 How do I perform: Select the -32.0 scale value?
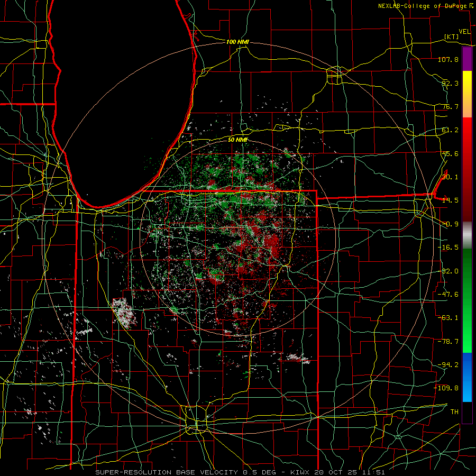pos(448,271)
